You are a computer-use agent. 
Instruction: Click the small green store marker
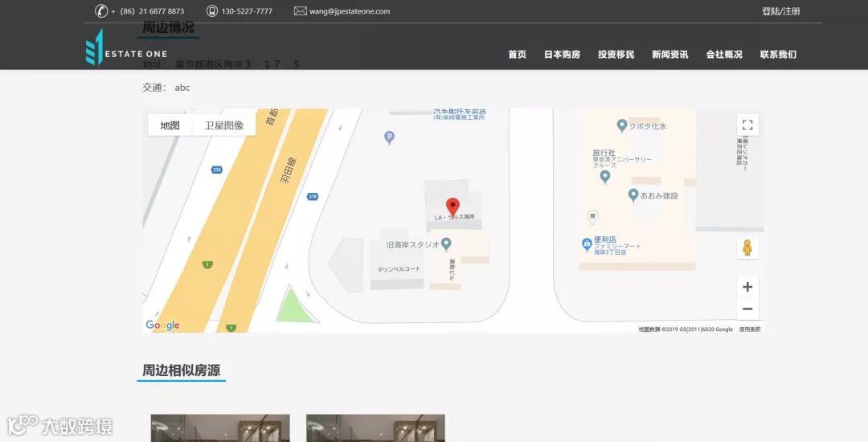592,216
